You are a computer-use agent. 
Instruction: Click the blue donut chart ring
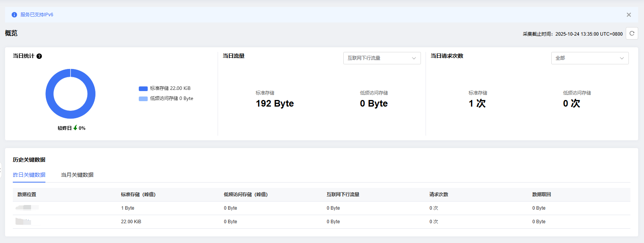49,94
